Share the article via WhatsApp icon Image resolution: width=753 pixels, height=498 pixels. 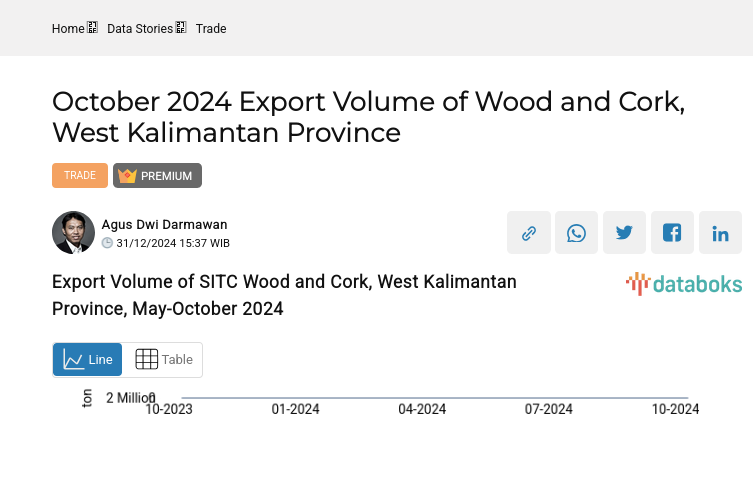(576, 233)
